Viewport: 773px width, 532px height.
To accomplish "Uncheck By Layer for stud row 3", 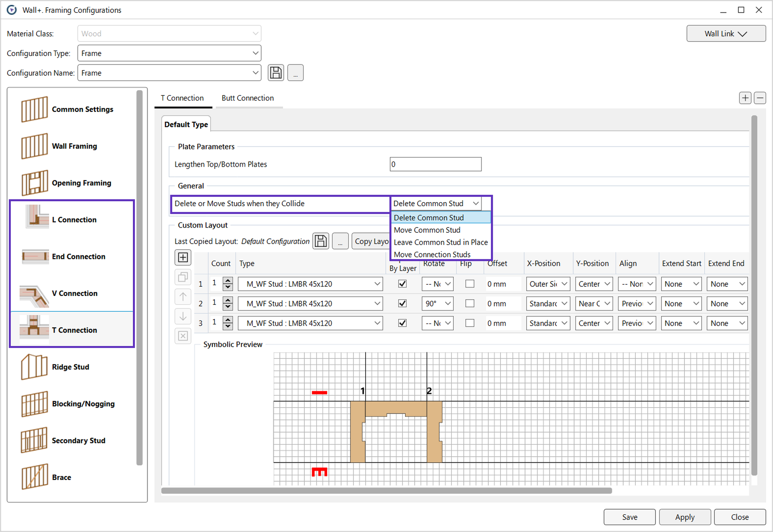I will (402, 323).
